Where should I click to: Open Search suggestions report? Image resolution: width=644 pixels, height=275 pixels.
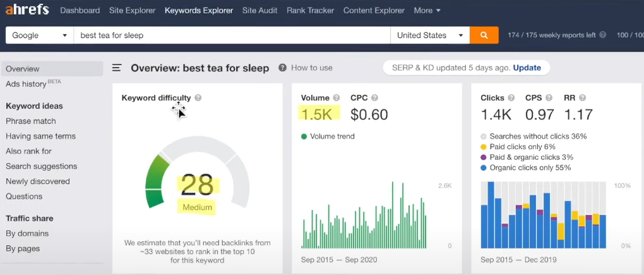[x=42, y=166]
